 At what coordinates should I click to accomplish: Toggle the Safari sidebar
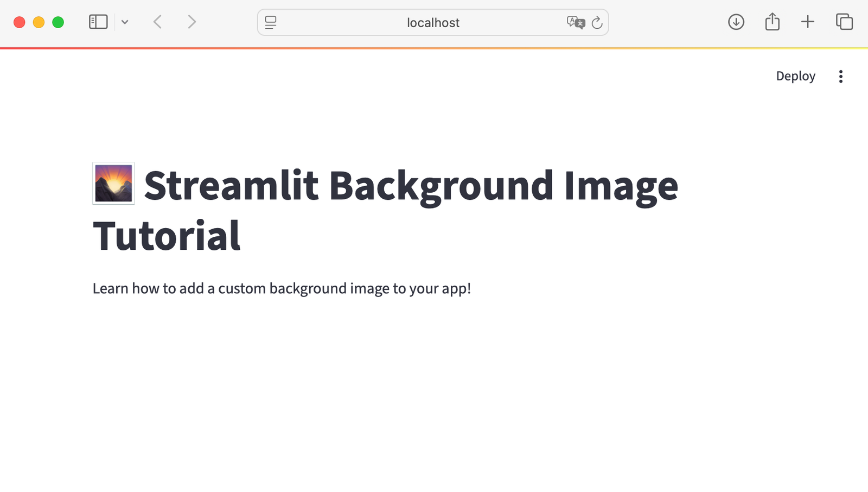click(x=98, y=22)
